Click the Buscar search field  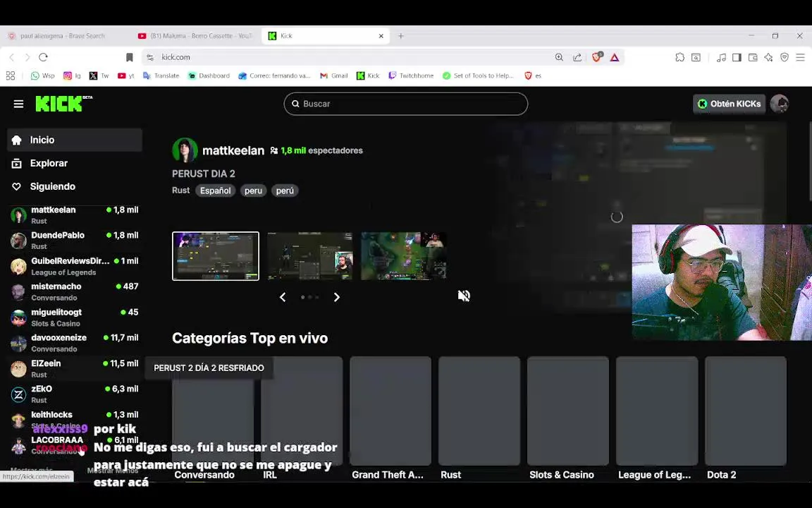click(405, 104)
